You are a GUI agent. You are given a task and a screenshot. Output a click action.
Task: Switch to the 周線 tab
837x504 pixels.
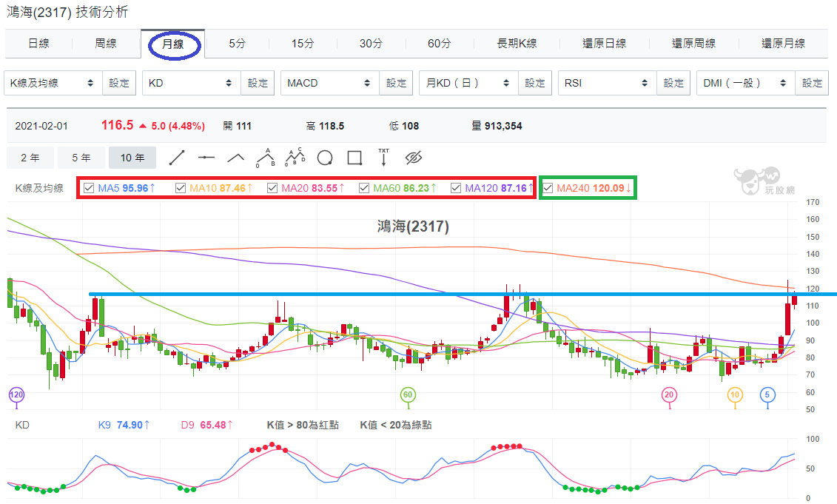106,44
